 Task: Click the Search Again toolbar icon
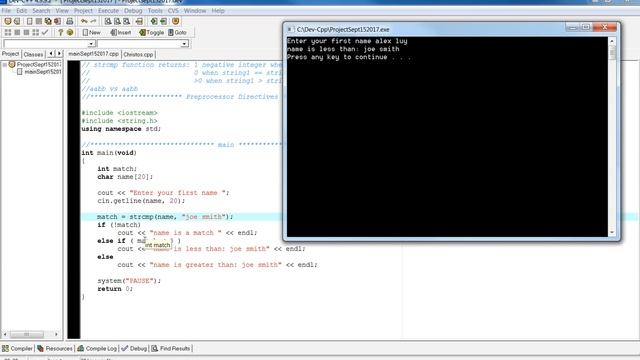click(x=127, y=21)
